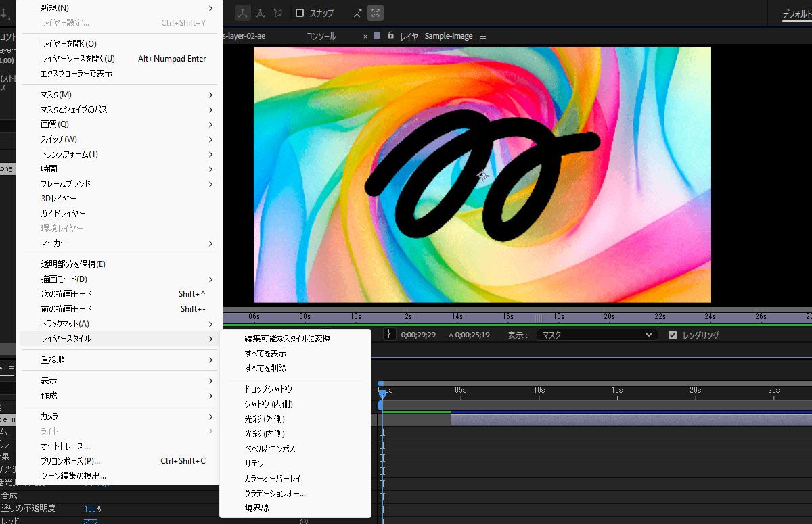
Task: Click the 10s mark on the timeline ruler
Action: (x=539, y=390)
